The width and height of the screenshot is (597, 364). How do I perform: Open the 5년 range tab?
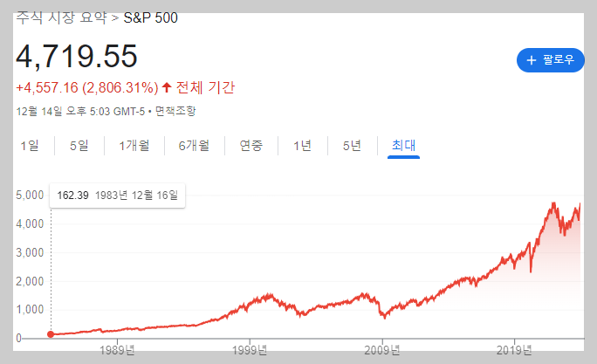(352, 146)
